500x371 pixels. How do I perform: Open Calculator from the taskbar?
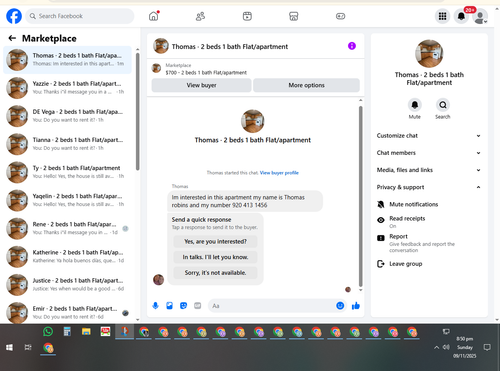[x=67, y=332]
